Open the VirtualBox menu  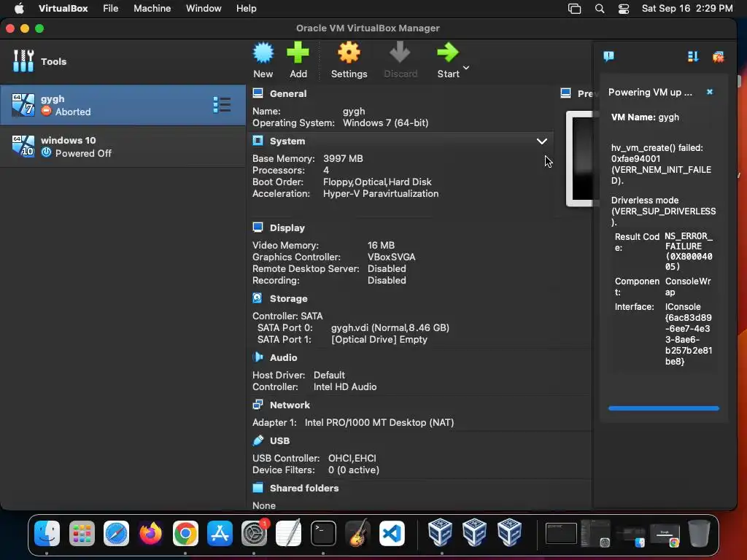(x=63, y=9)
